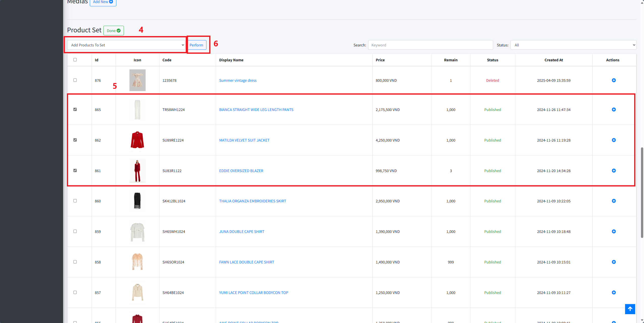The width and height of the screenshot is (644, 323).
Task: Click the red Matilda jacket thumbnail
Action: point(137,140)
